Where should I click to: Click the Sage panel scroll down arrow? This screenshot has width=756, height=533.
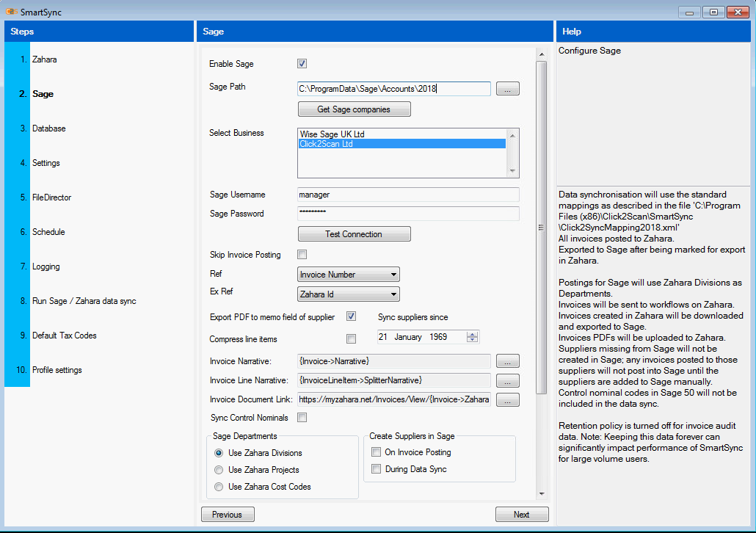click(542, 493)
